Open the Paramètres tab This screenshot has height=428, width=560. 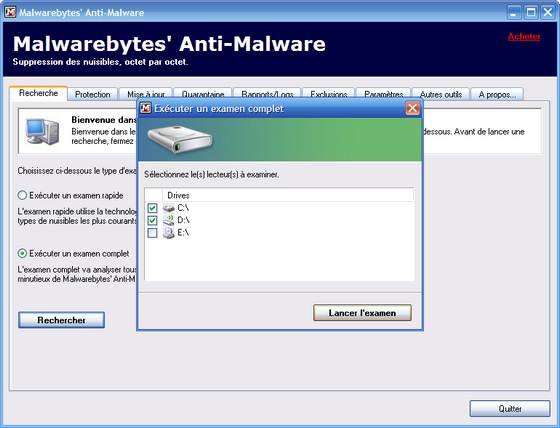tap(384, 94)
